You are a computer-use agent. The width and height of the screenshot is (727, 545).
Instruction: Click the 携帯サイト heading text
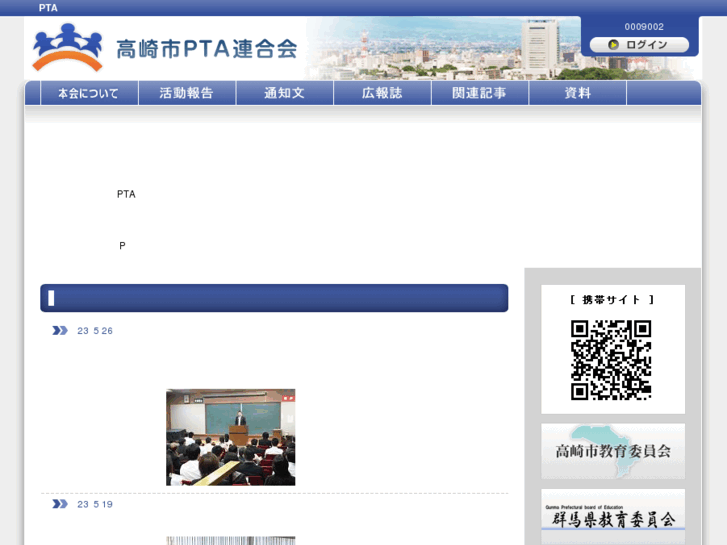coord(612,300)
